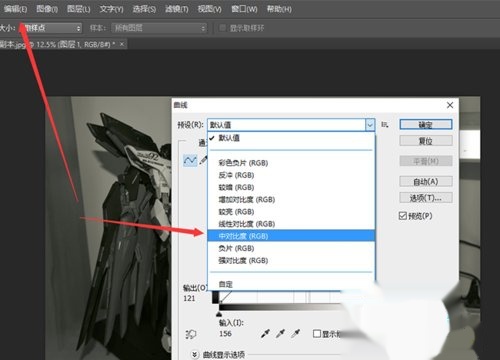Viewport: 500px width, 360px height.
Task: Open the 窗口(W) menu
Action: [244, 9]
